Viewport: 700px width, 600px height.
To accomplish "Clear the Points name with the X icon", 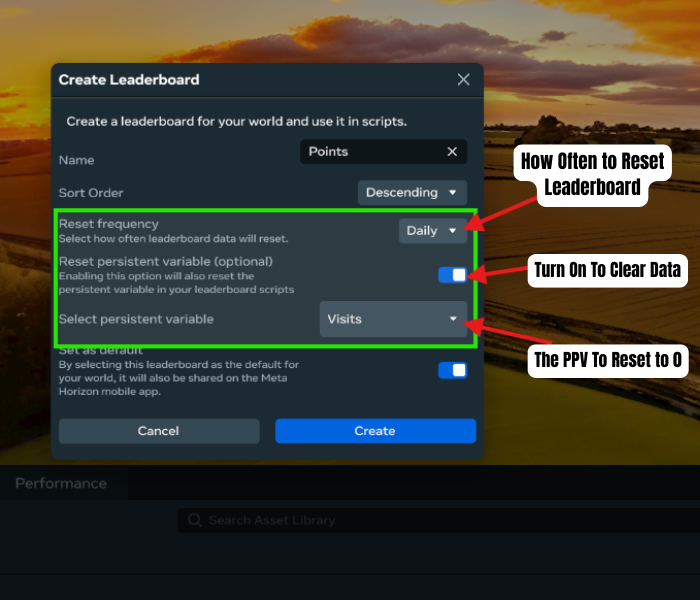I will (x=452, y=151).
